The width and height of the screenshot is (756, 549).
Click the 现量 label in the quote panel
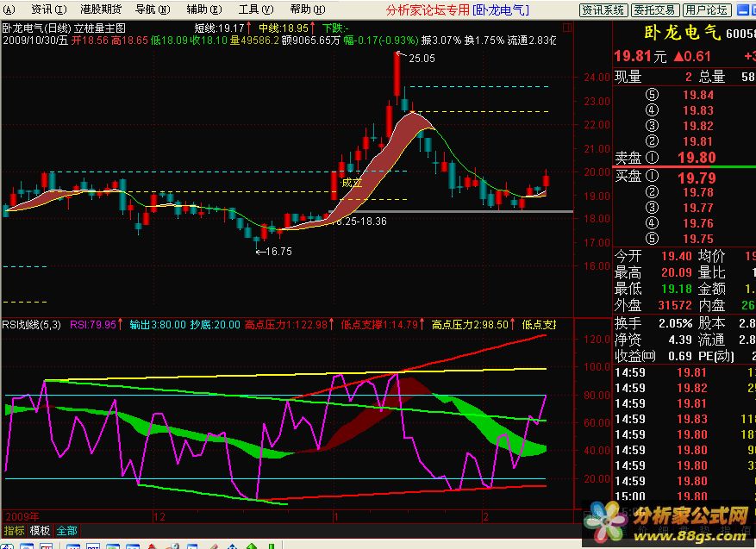[x=628, y=77]
